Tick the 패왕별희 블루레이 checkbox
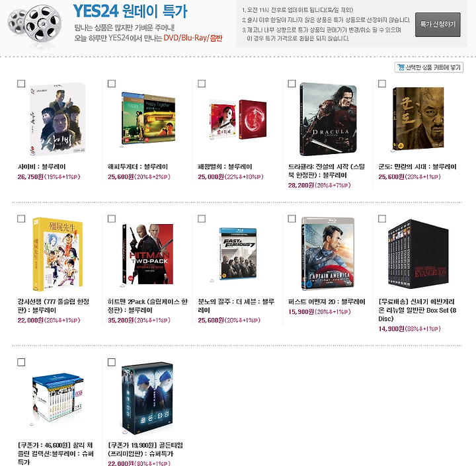Image resolution: width=476 pixels, height=466 pixels. point(202,83)
